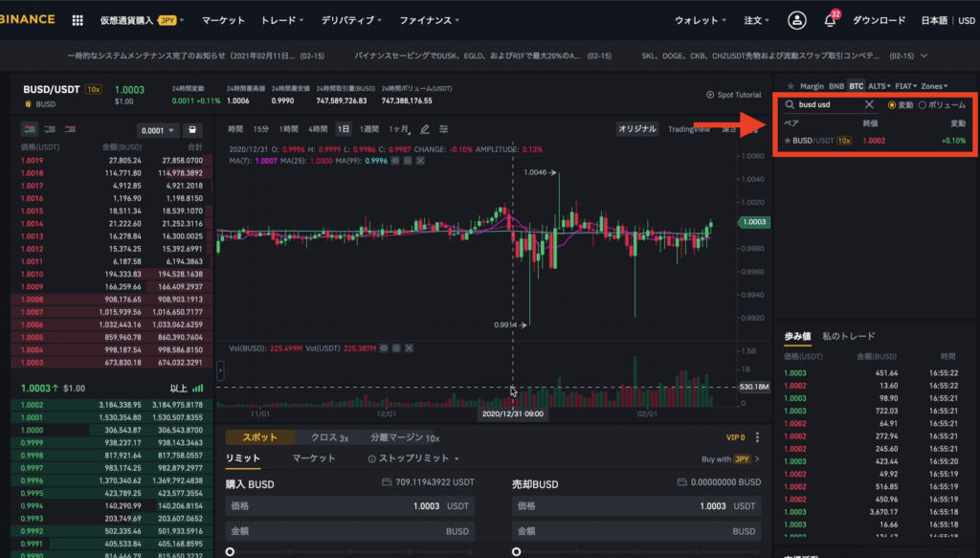The image size is (980, 558).
Task: Click the chart drawing pencil icon
Action: coord(424,129)
